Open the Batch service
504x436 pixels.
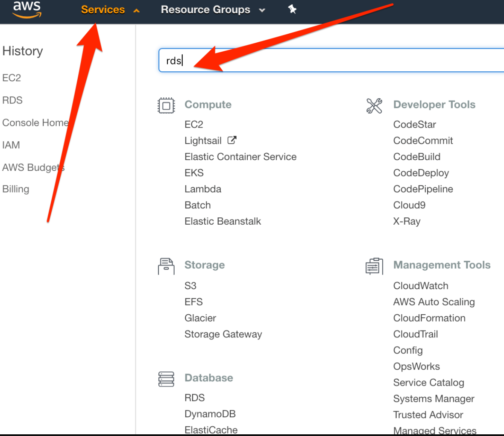[198, 205]
